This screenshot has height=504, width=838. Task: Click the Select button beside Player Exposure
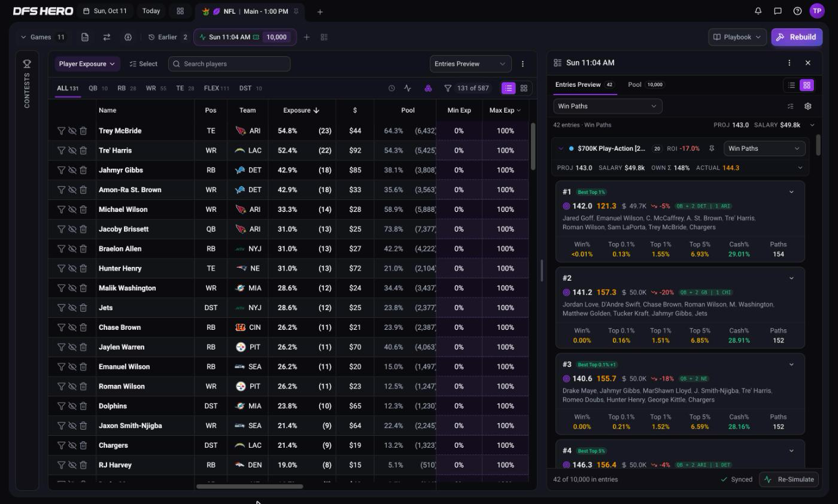coord(144,63)
